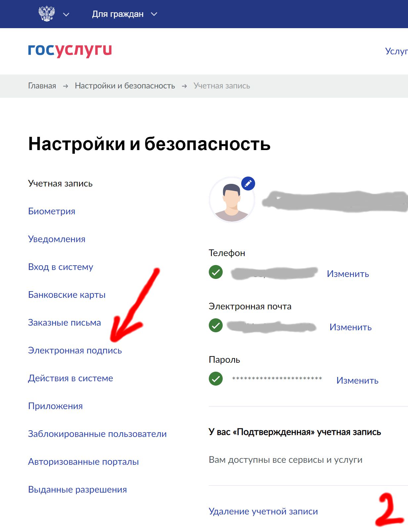The height and width of the screenshot is (532, 408).
Task: Go to «Главная» in the breadcrumb
Action: 42,86
